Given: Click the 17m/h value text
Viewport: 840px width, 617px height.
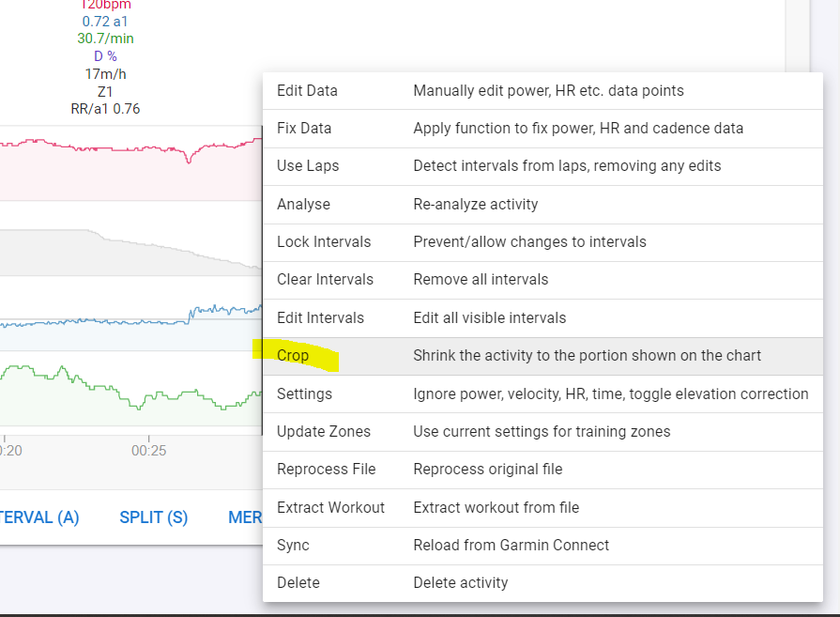Looking at the screenshot, I should coord(105,74).
